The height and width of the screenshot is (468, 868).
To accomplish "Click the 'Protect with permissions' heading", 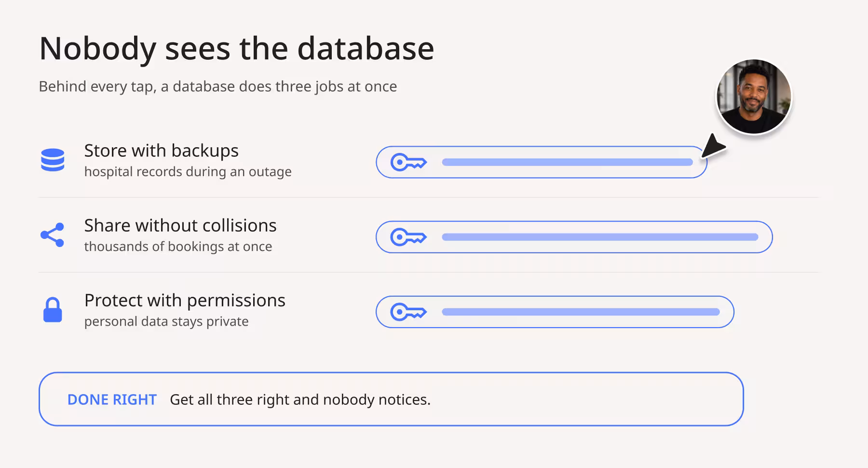I will click(x=185, y=301).
